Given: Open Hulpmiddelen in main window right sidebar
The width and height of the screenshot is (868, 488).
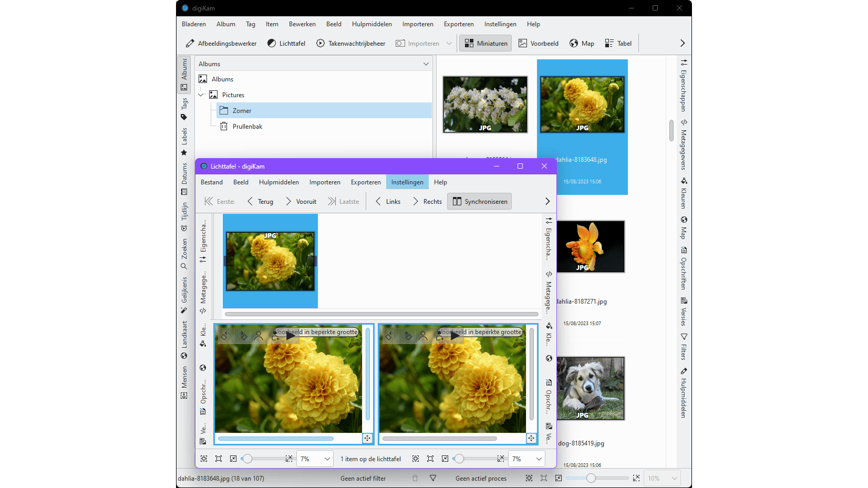Looking at the screenshot, I should point(684,393).
